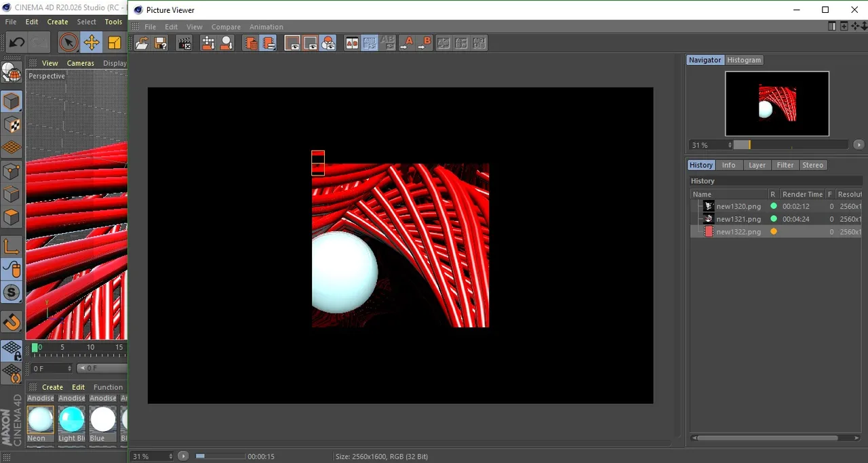Click the Navigator zoom percent stepper

[x=730, y=145]
